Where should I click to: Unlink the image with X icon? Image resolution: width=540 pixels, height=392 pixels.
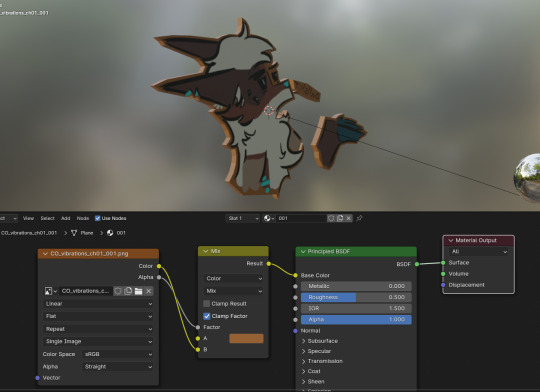149,291
